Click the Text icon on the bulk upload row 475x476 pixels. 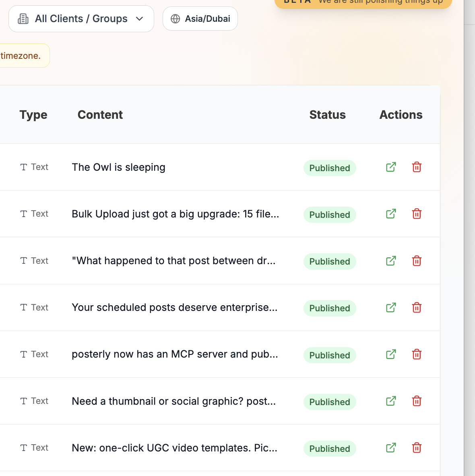tap(24, 213)
